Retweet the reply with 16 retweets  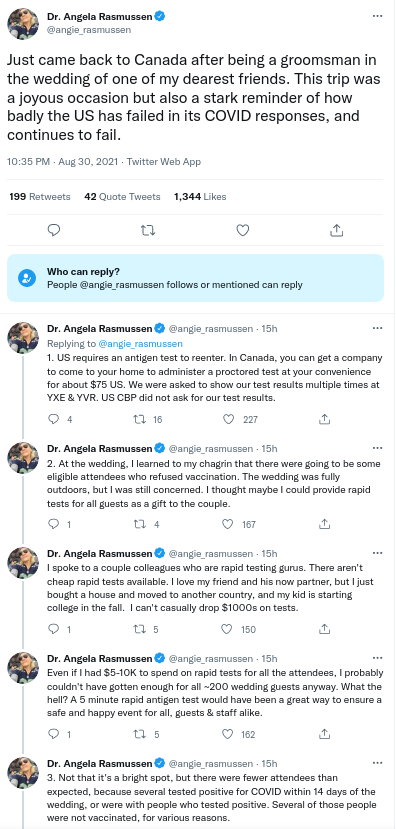coord(141,419)
